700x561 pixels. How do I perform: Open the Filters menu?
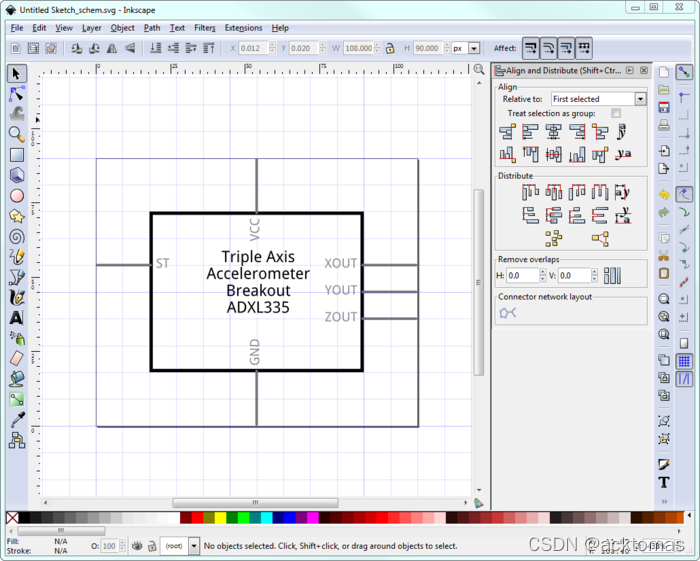coord(204,28)
